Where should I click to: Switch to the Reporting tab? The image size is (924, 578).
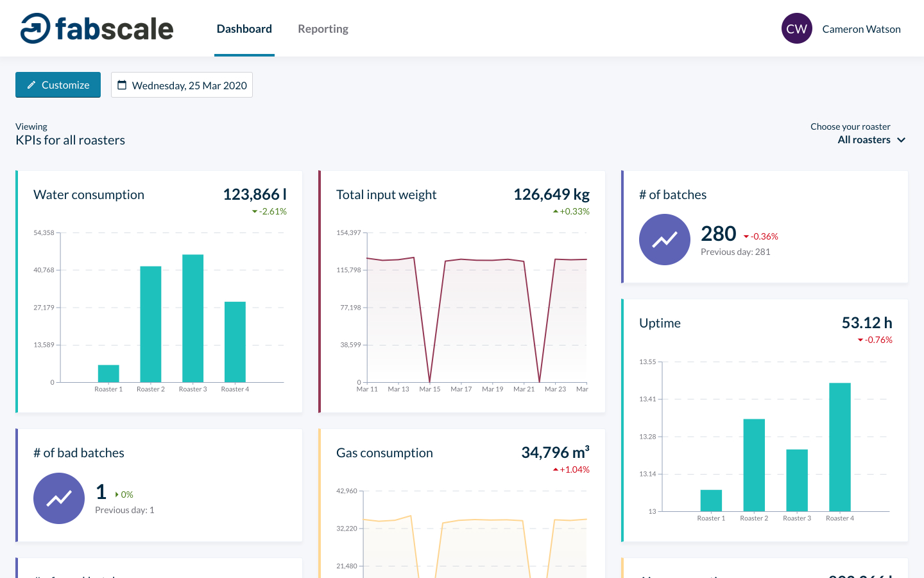[323, 29]
